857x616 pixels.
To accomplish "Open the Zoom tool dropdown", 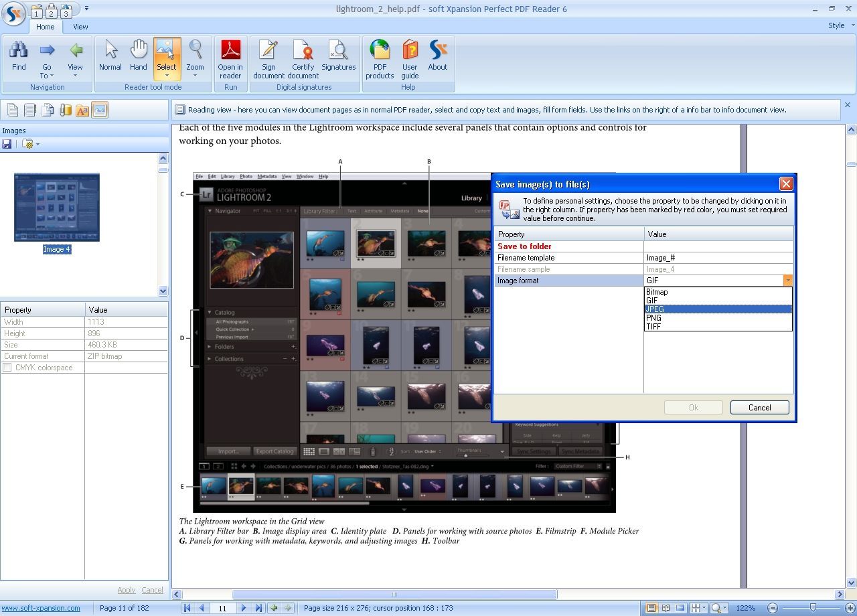I will [x=196, y=59].
